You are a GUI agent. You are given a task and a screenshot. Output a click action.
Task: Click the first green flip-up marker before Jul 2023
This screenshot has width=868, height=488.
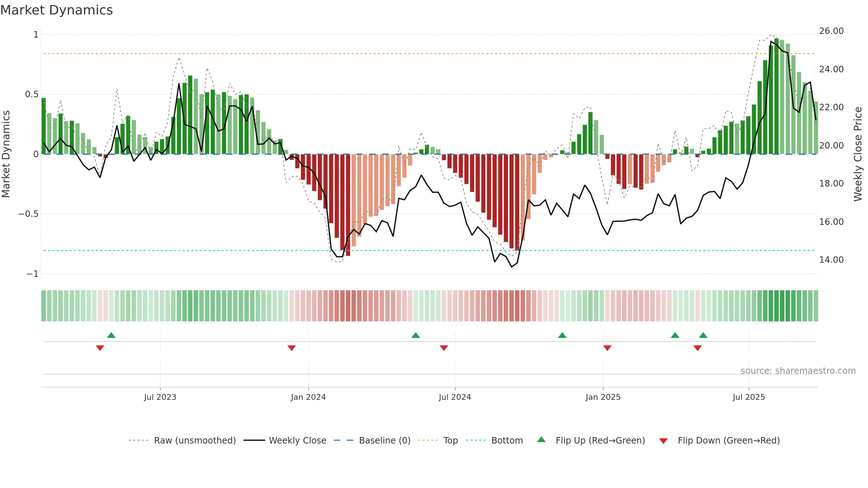(x=111, y=335)
